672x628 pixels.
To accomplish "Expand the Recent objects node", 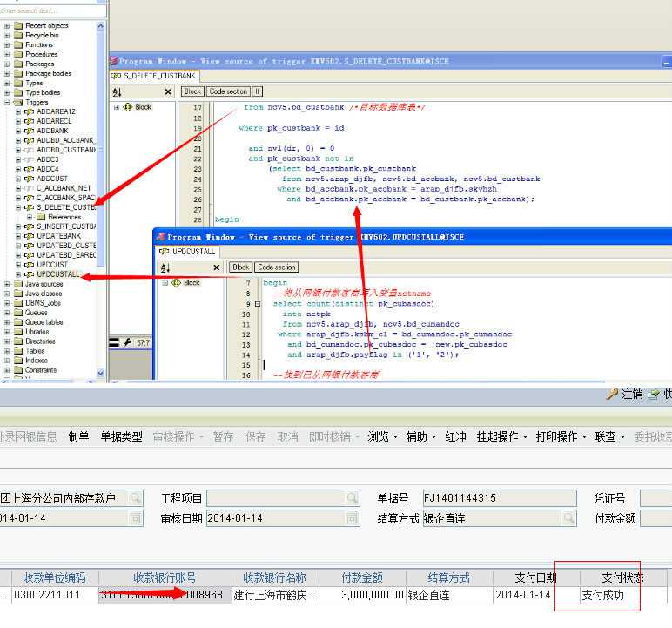I will [7, 26].
